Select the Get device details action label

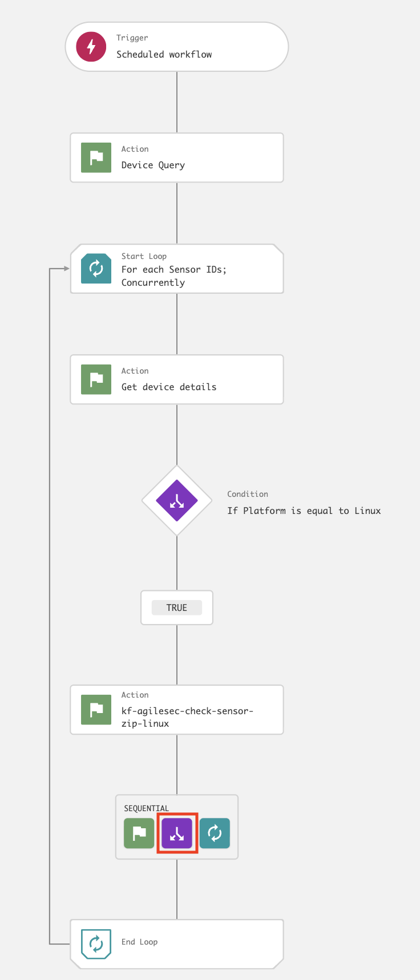click(x=169, y=387)
